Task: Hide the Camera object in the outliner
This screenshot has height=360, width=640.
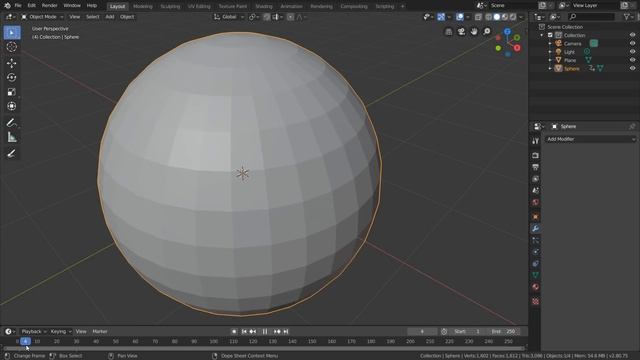Action: tap(632, 43)
